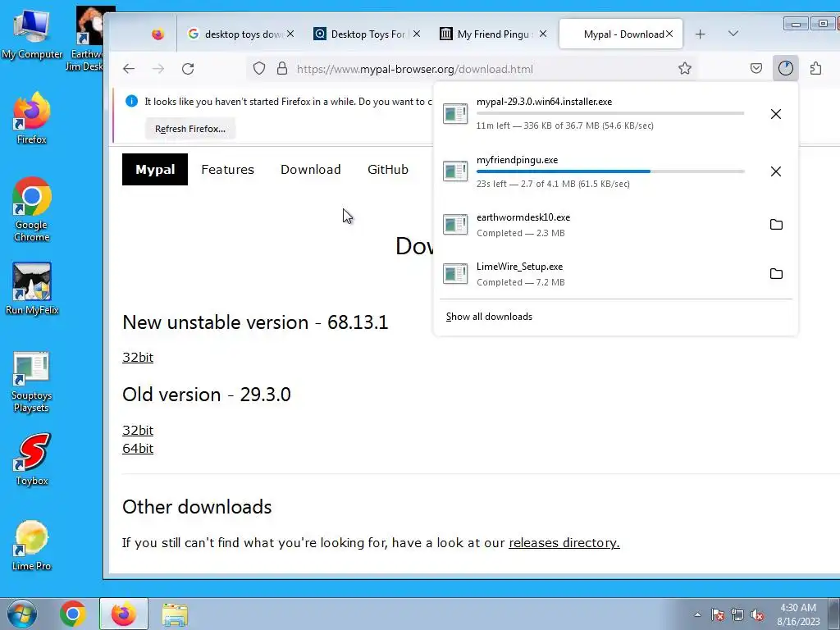
Task: Click the myfriendpingu.exe file icon
Action: coord(455,171)
